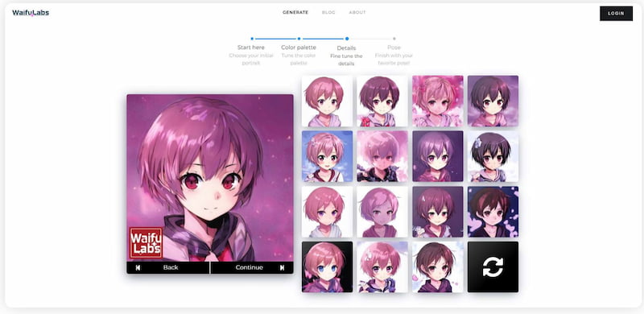The height and width of the screenshot is (314, 644).
Task: Click the LOGIN button
Action: 616,14
